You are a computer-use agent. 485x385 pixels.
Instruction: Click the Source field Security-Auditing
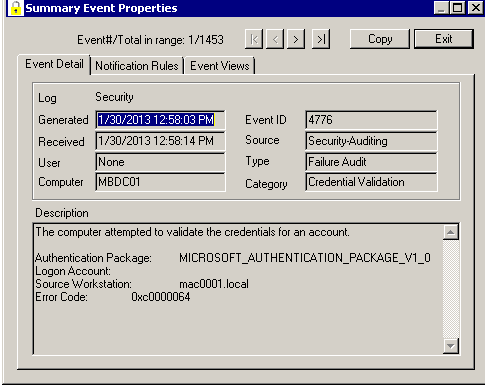coord(371,141)
